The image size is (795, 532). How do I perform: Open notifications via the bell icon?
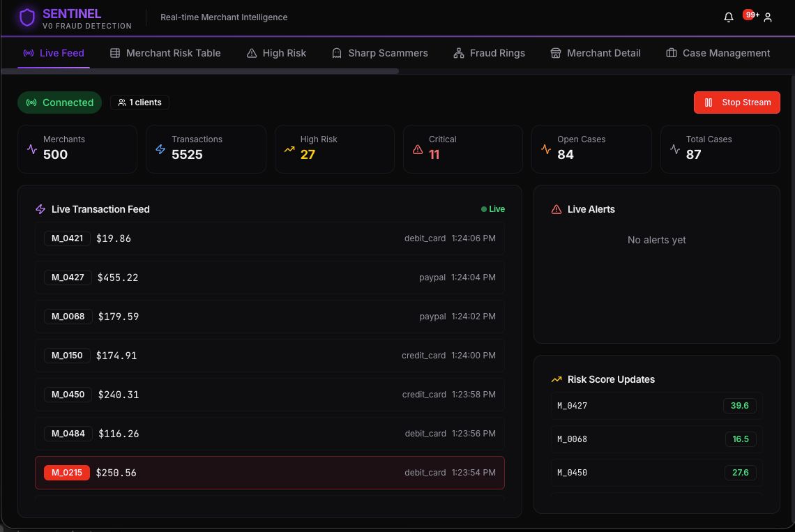pos(728,17)
